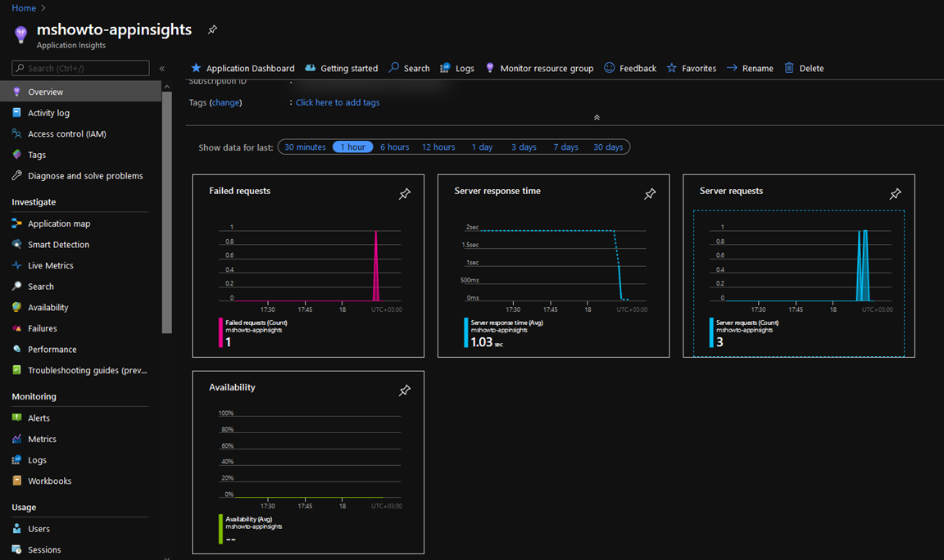Open the Overview menu item
The width and height of the screenshot is (944, 560).
click(80, 92)
